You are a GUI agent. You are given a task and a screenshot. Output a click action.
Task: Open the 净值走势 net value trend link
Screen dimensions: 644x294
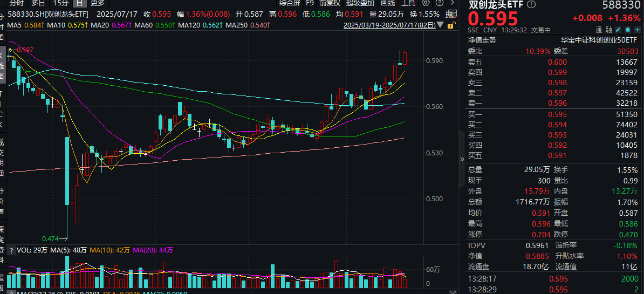[x=482, y=40]
